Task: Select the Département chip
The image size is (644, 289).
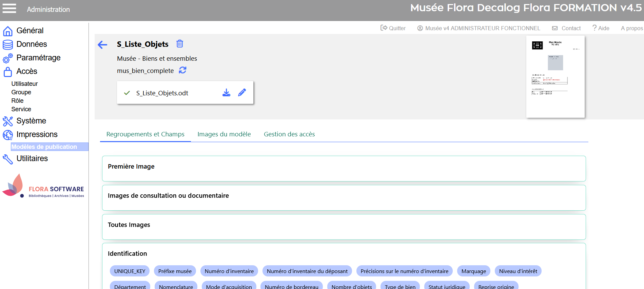Action: tap(130, 286)
